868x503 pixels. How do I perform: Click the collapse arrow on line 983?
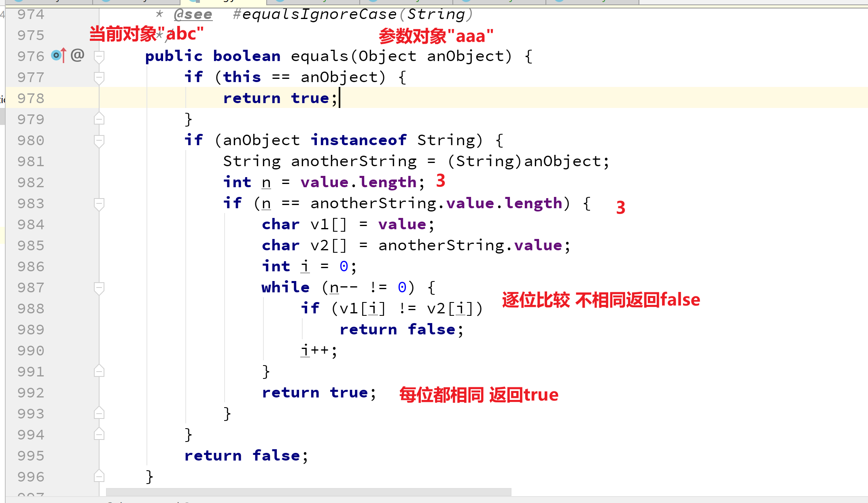[99, 204]
